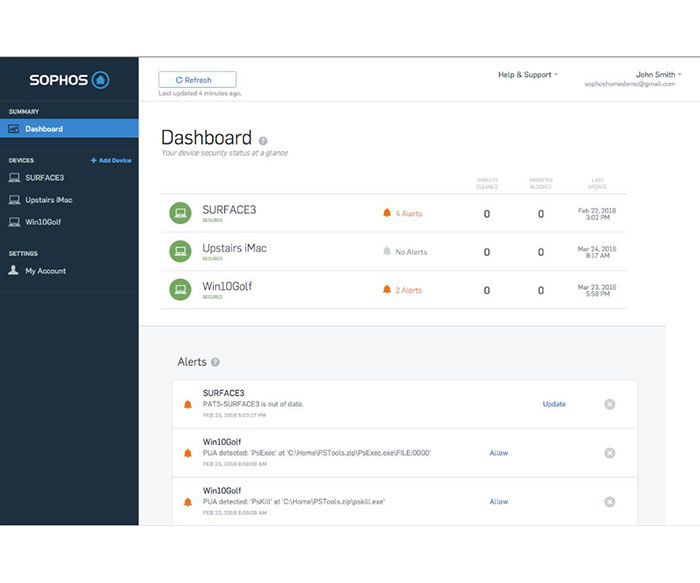700x583 pixels.
Task: Click the Last Update column header
Action: pos(597,183)
